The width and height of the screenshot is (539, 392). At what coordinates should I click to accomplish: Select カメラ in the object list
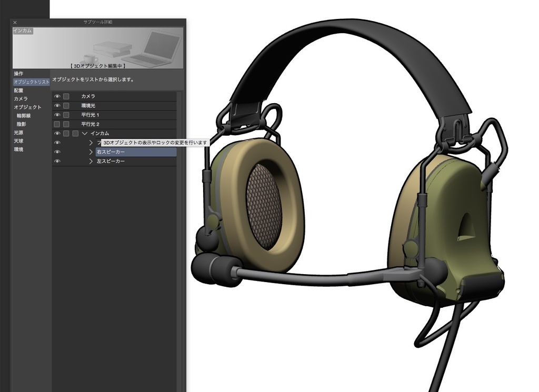88,96
